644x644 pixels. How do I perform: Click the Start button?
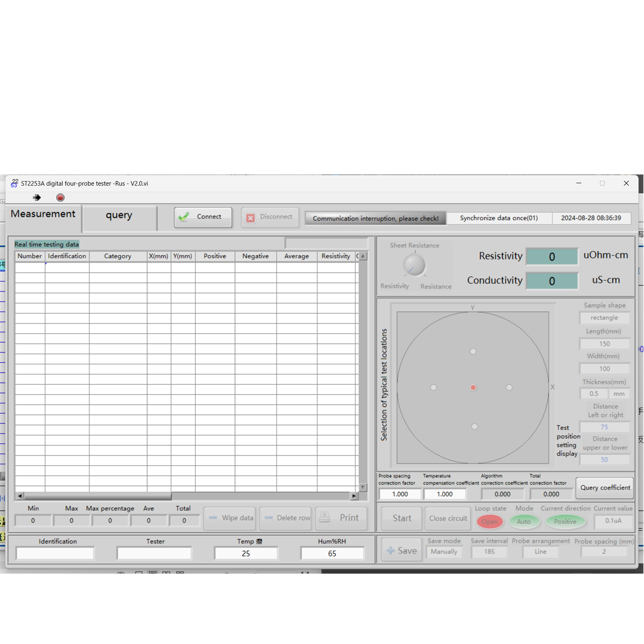[401, 518]
